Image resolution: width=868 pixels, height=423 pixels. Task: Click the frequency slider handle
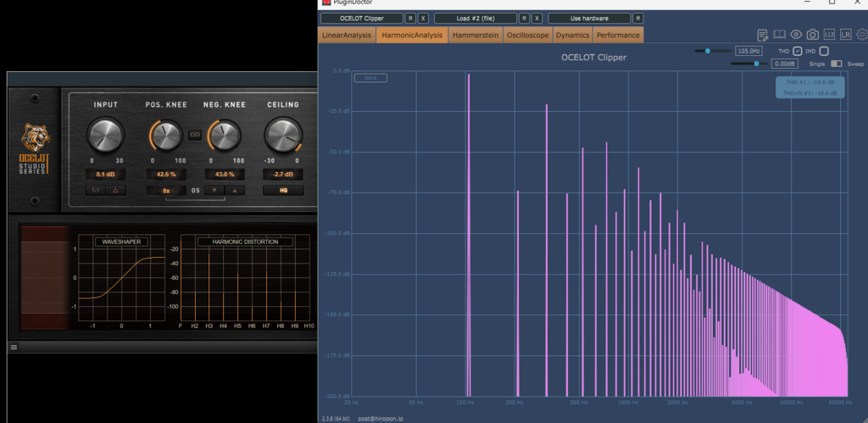click(708, 51)
